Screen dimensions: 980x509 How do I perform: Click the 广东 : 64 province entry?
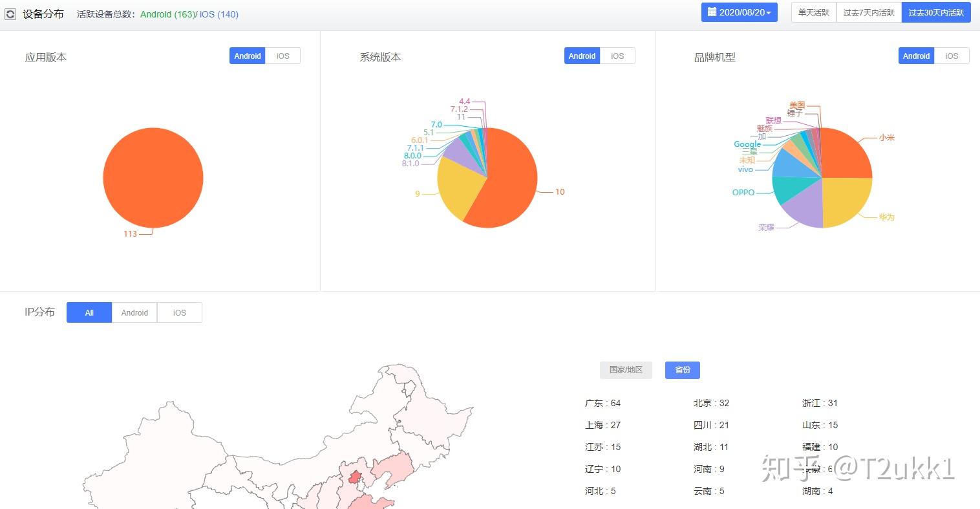click(602, 403)
